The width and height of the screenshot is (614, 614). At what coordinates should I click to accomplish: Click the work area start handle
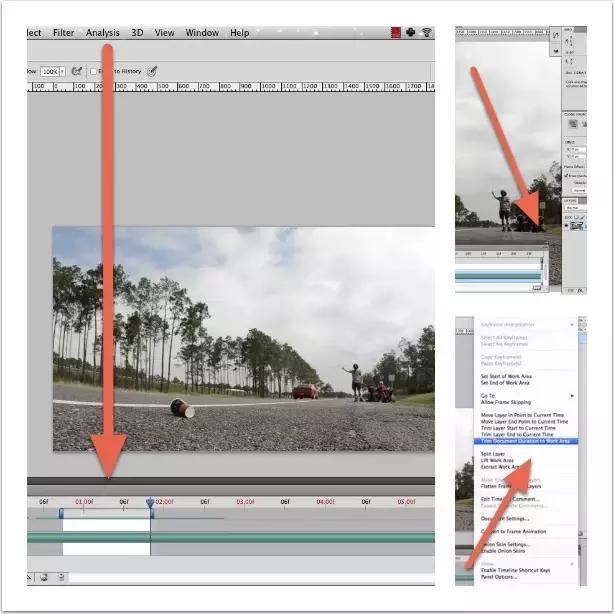coord(61,513)
